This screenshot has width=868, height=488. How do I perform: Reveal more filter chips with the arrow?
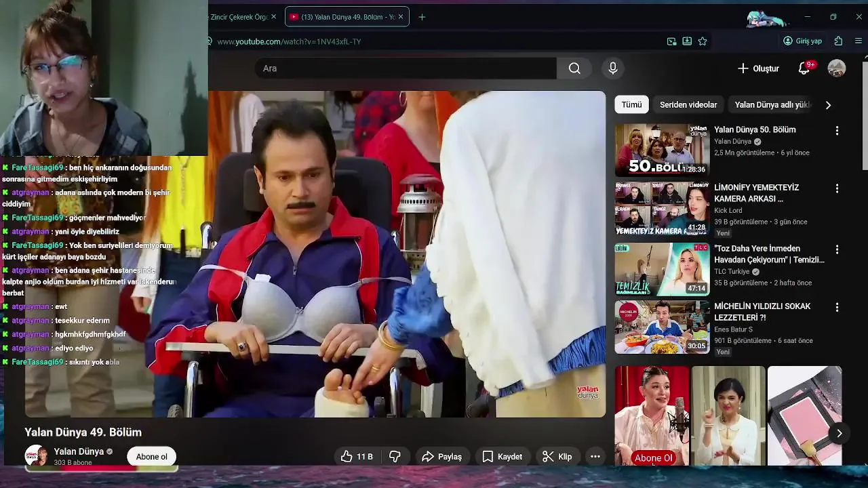pos(828,105)
